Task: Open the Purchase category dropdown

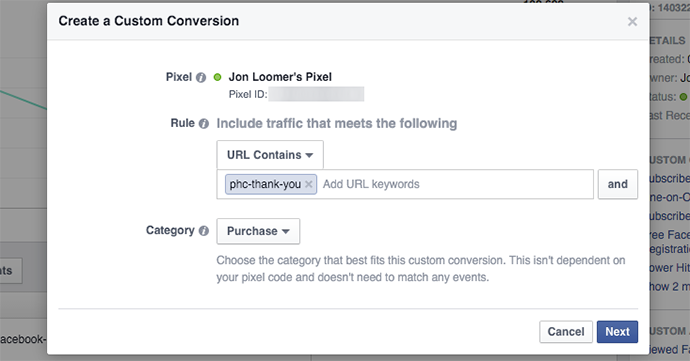Action: 258,231
